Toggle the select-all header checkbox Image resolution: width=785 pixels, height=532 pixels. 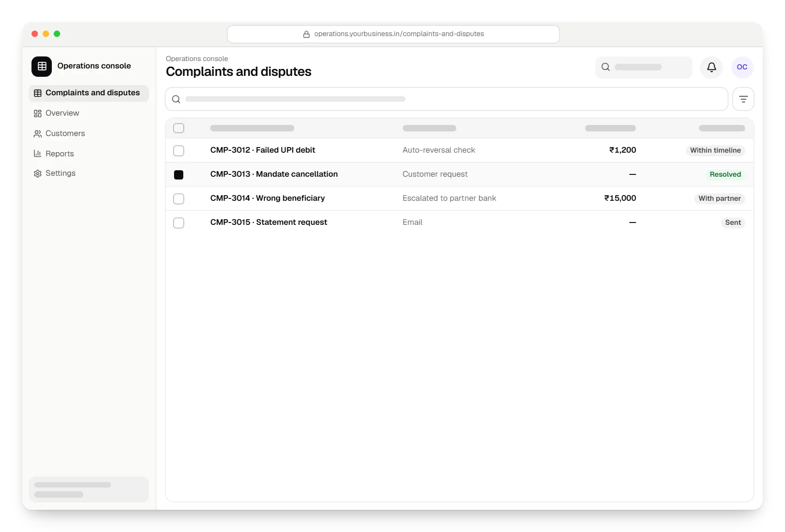click(x=179, y=128)
